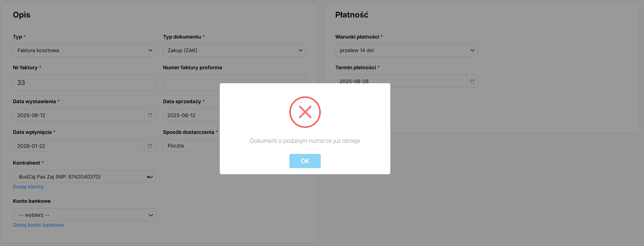This screenshot has height=246, width=644.
Task: Open the Typ dokumentu dropdown
Action: (234, 50)
